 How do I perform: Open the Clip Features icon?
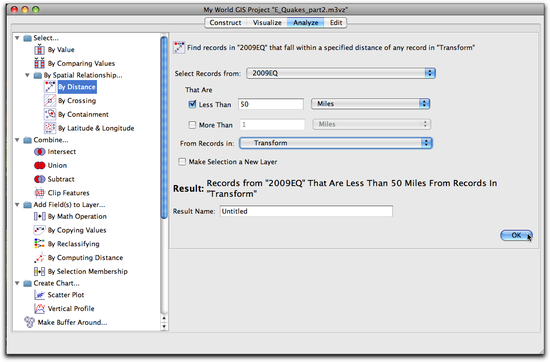click(39, 193)
